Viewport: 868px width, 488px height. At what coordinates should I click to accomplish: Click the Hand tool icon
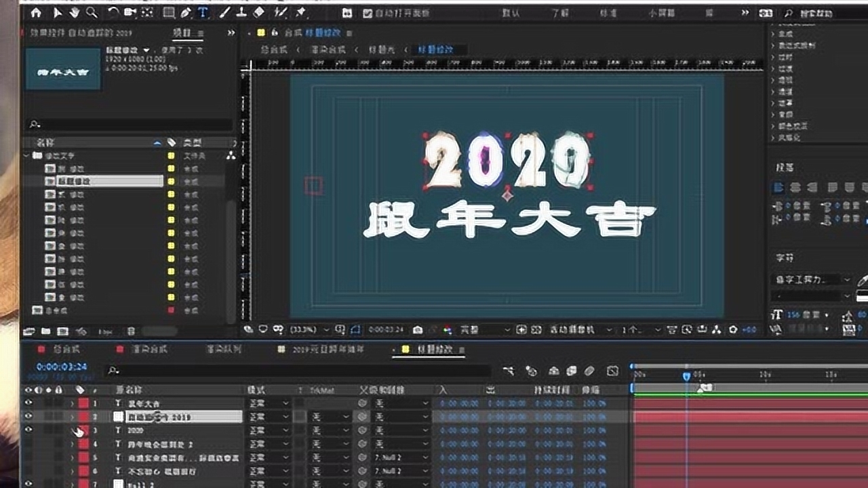coord(74,13)
